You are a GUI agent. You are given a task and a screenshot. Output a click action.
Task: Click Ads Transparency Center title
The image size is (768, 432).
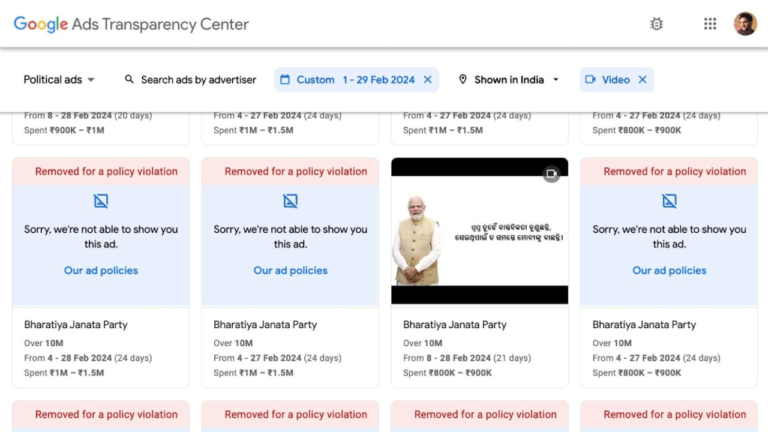point(160,24)
